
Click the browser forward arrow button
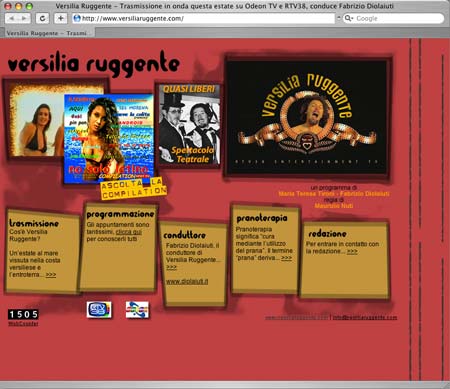[x=24, y=18]
